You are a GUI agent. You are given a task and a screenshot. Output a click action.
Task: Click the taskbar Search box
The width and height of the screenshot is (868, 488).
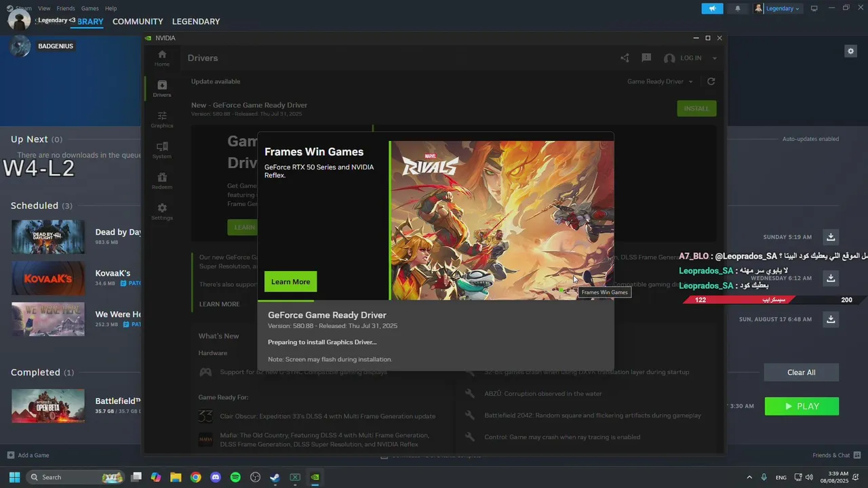[75, 477]
